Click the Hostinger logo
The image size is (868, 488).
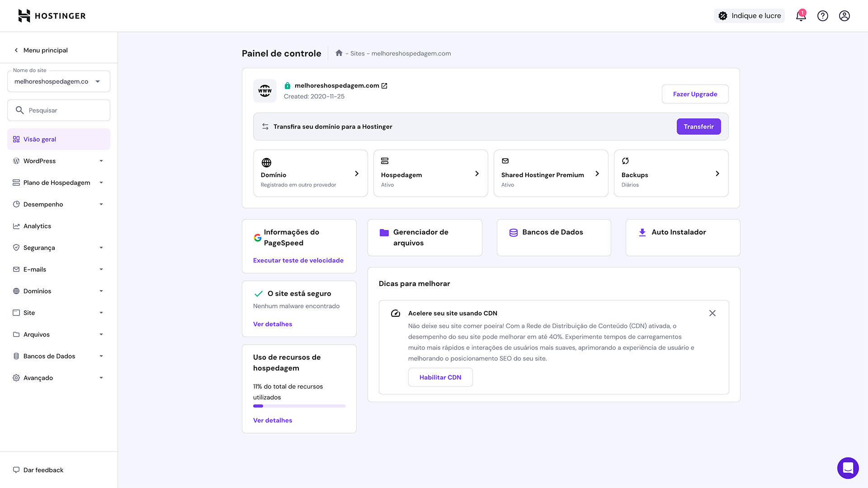coord(52,16)
